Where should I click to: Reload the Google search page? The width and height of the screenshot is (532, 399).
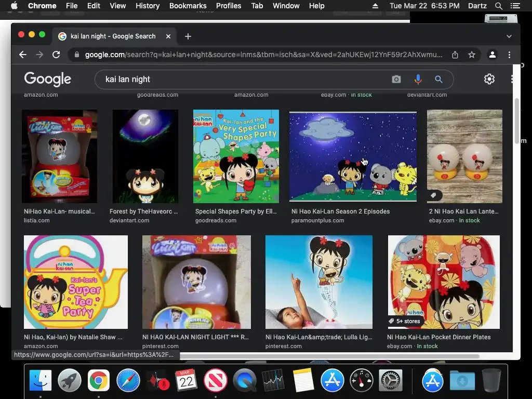pos(56,55)
